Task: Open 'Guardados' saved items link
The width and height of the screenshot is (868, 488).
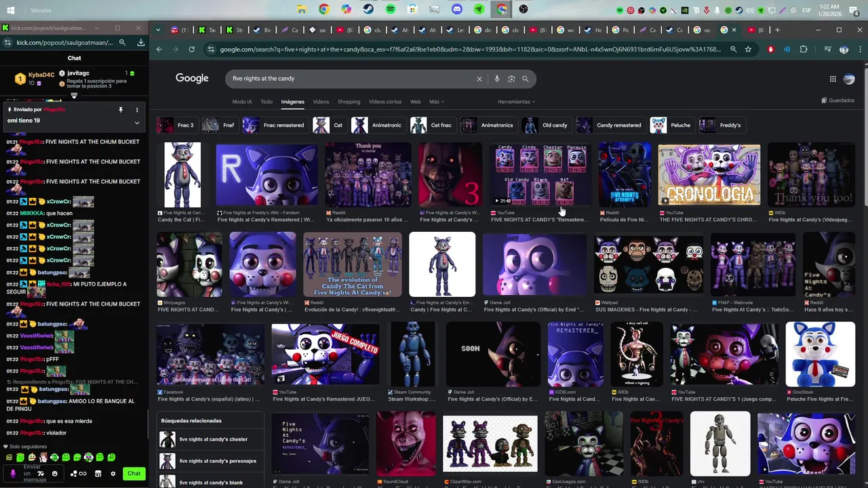Action: 837,100
